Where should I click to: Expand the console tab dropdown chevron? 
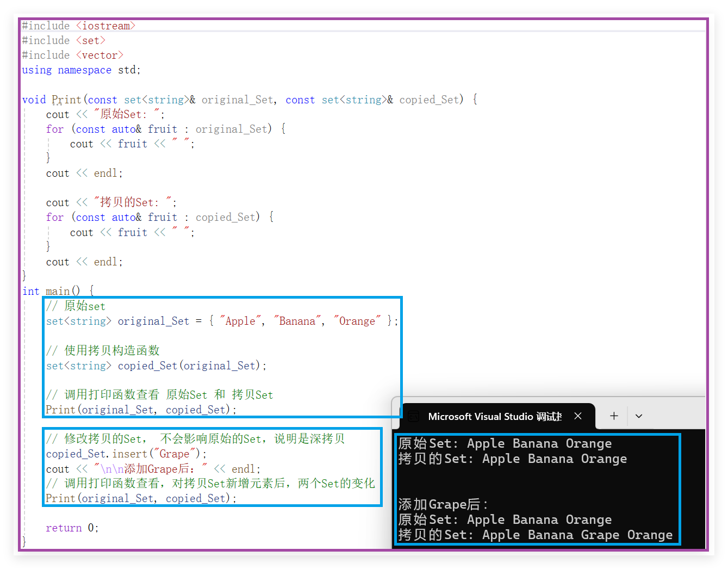click(639, 416)
